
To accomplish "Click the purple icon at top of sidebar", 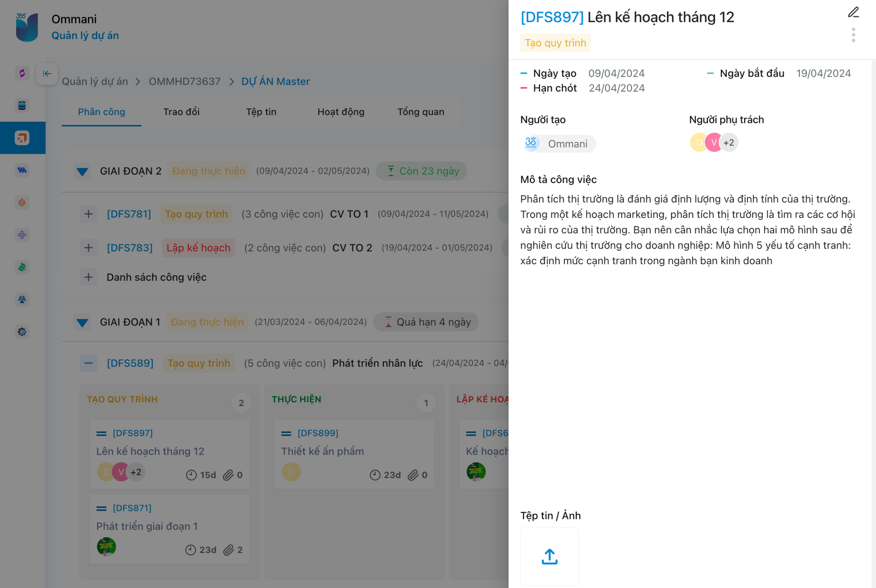I will click(22, 73).
